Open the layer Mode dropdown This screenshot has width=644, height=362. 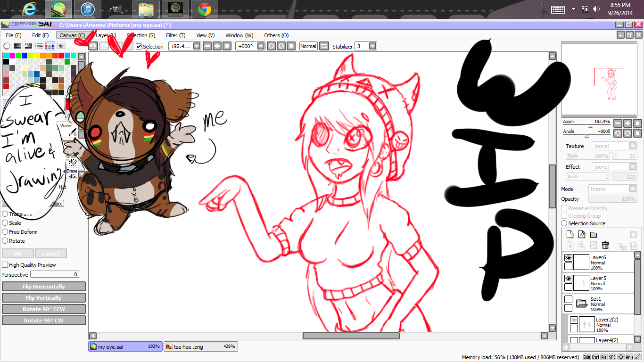(612, 189)
